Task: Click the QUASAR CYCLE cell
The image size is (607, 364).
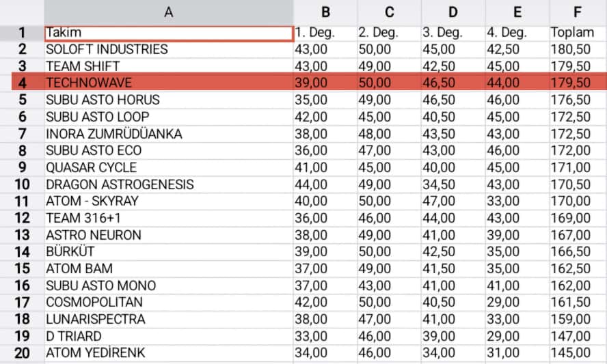Action: [168, 167]
